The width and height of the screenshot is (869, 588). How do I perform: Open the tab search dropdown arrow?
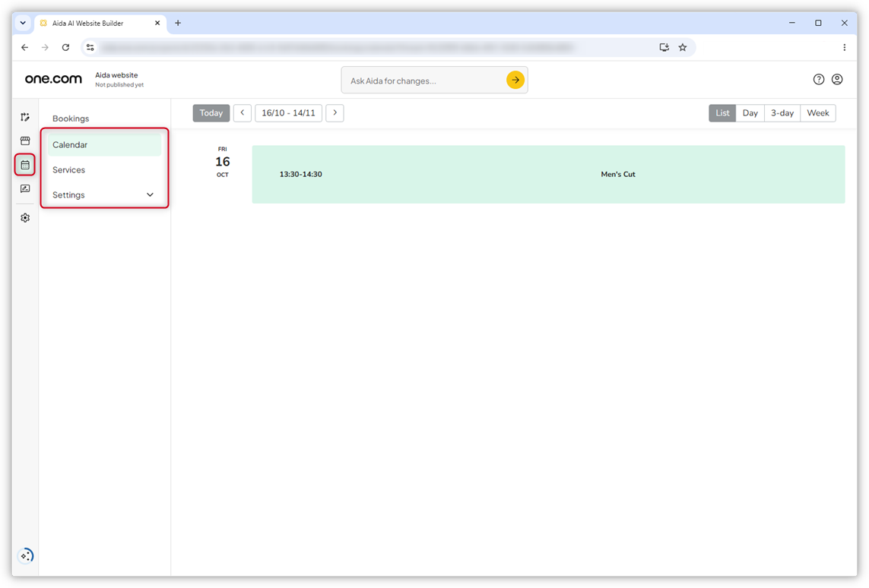23,23
